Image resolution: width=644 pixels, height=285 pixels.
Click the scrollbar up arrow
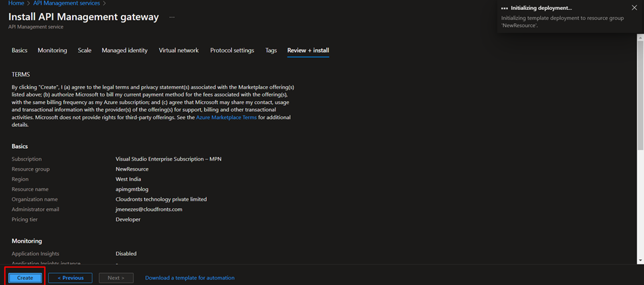click(640, 37)
